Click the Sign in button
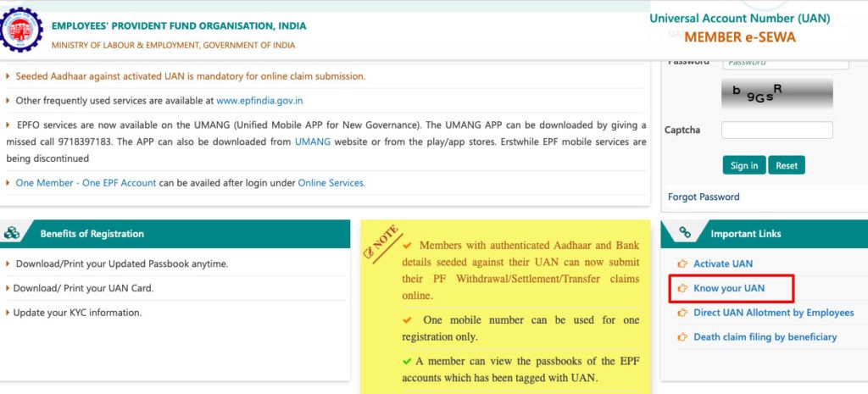 744,165
